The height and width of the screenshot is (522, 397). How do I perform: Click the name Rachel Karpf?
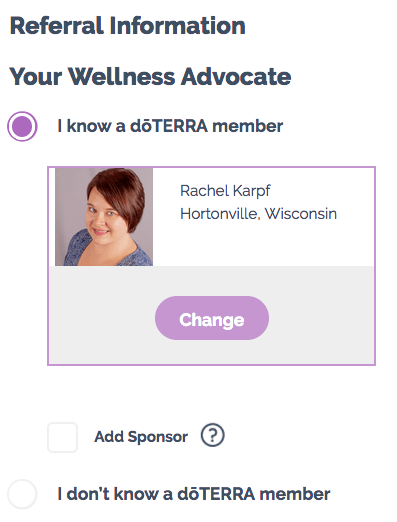[x=225, y=191]
